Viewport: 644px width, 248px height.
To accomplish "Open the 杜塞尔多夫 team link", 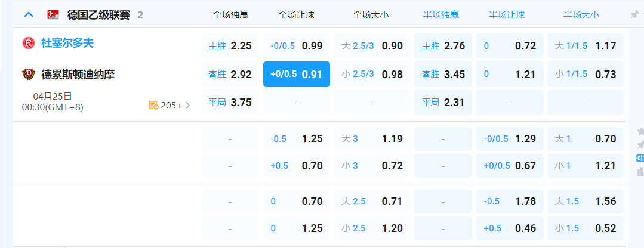I will 67,43.
